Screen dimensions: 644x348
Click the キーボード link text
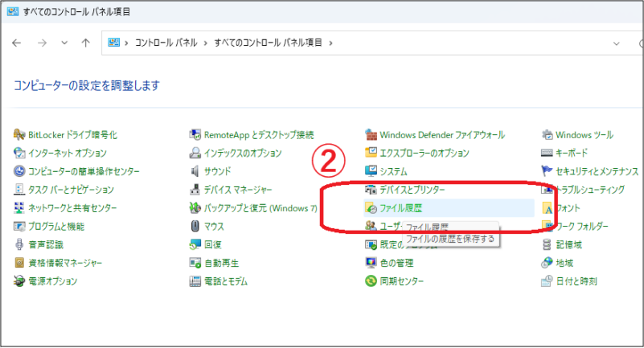tap(572, 153)
